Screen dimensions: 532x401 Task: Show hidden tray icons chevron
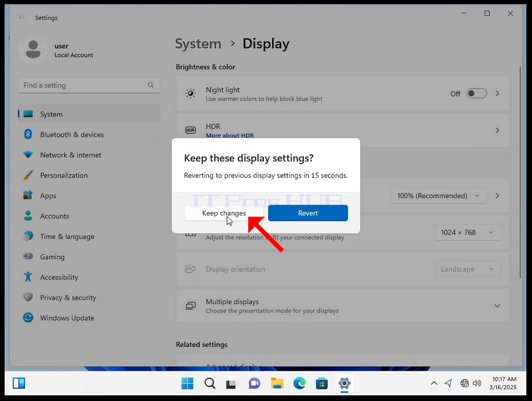coord(434,383)
